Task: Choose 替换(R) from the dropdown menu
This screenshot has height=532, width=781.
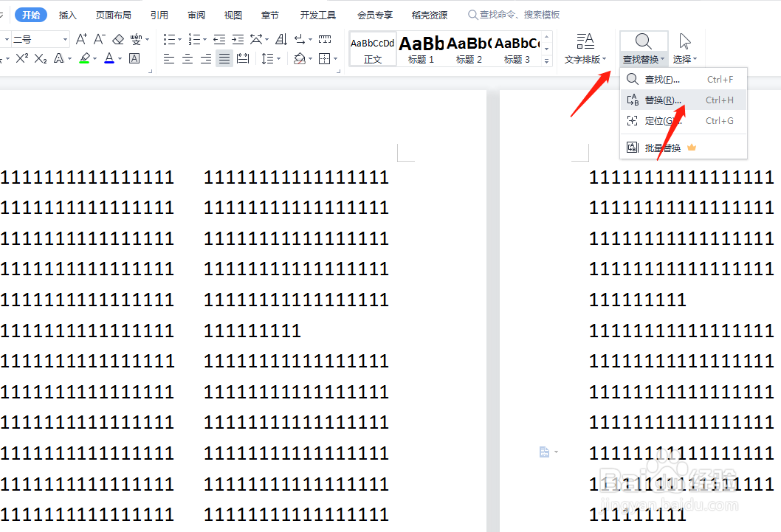Action: [684, 100]
